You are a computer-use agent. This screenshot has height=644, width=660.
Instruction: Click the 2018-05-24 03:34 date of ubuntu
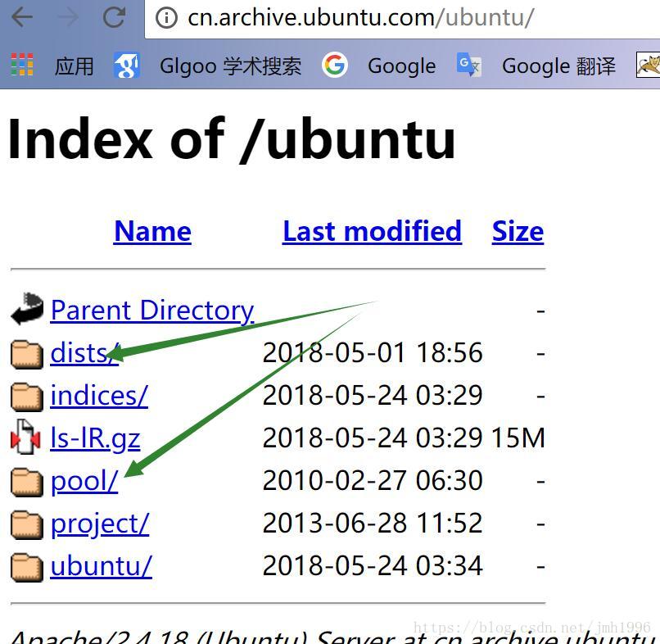click(x=373, y=565)
